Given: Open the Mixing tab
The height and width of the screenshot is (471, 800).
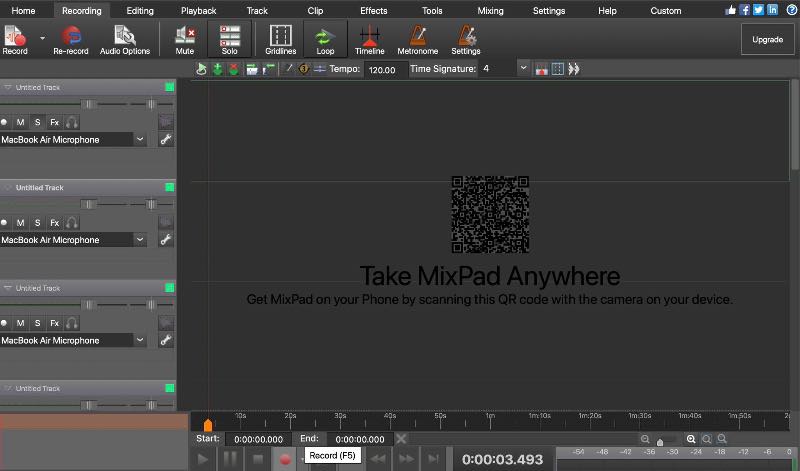Looking at the screenshot, I should [490, 10].
